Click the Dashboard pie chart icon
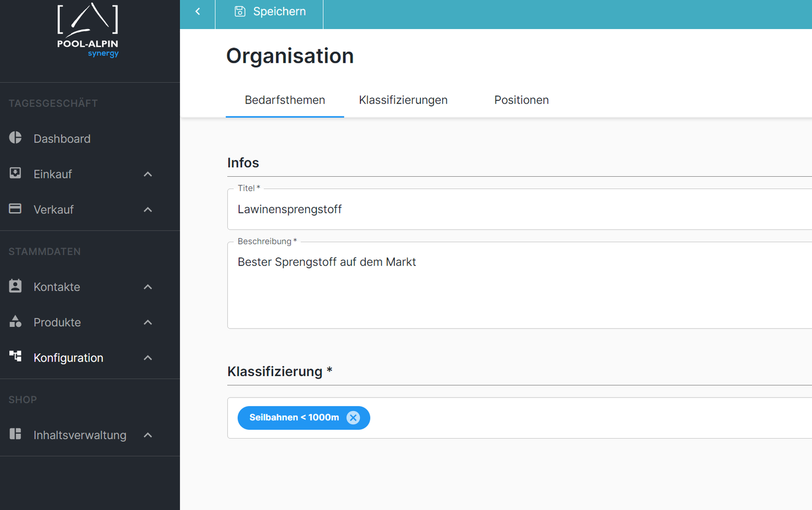The width and height of the screenshot is (812, 510). coord(16,138)
